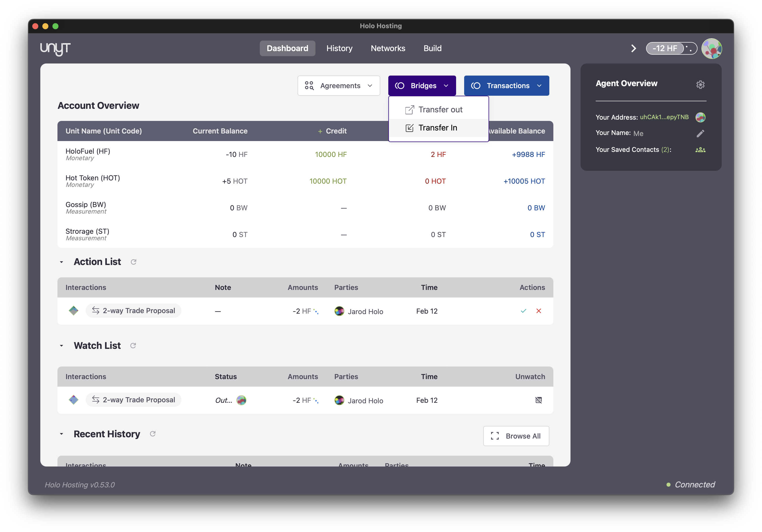
Task: Collapse the Recent History section
Action: click(61, 434)
